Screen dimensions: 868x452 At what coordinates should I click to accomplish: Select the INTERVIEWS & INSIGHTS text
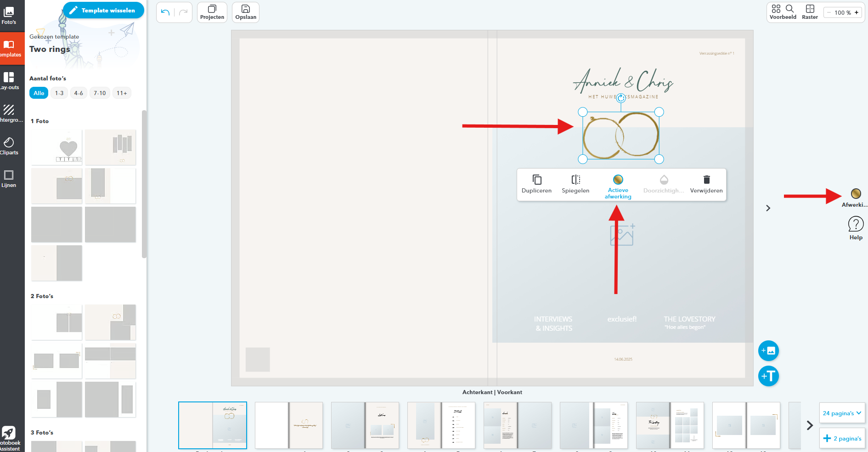coord(553,323)
